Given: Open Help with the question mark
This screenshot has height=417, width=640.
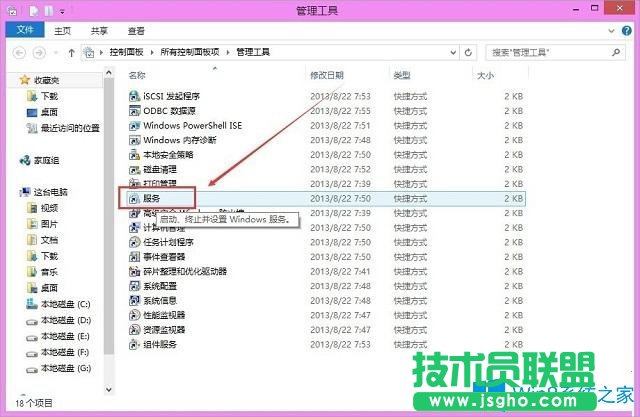Looking at the screenshot, I should [x=627, y=31].
